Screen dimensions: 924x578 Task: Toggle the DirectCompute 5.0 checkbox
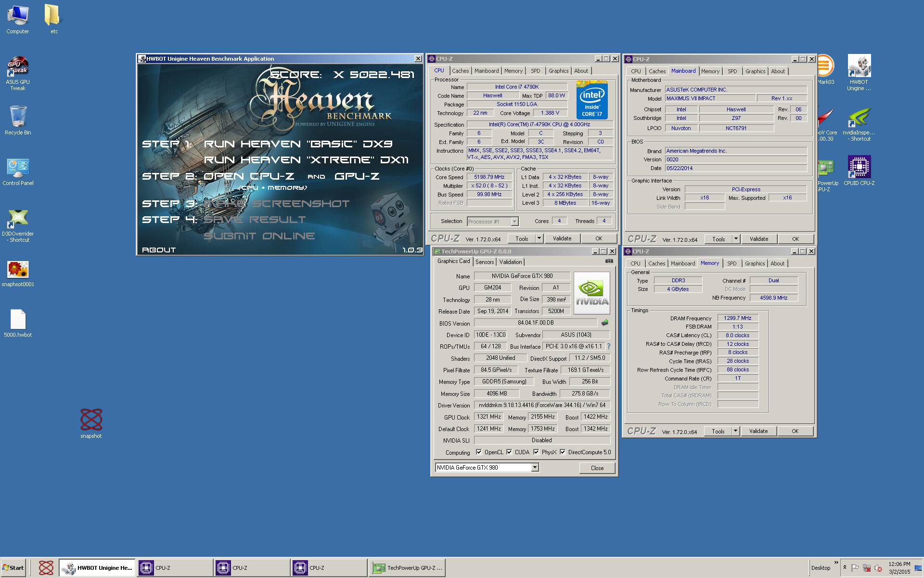tap(563, 452)
